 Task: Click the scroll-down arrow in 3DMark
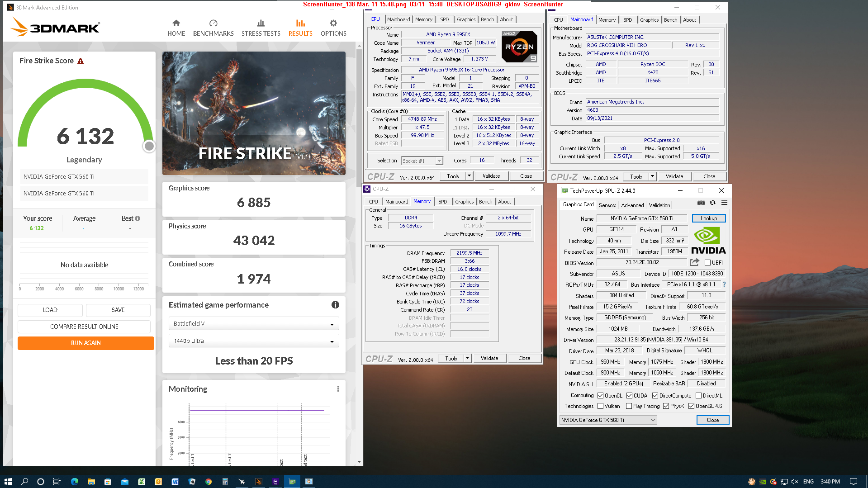point(360,462)
